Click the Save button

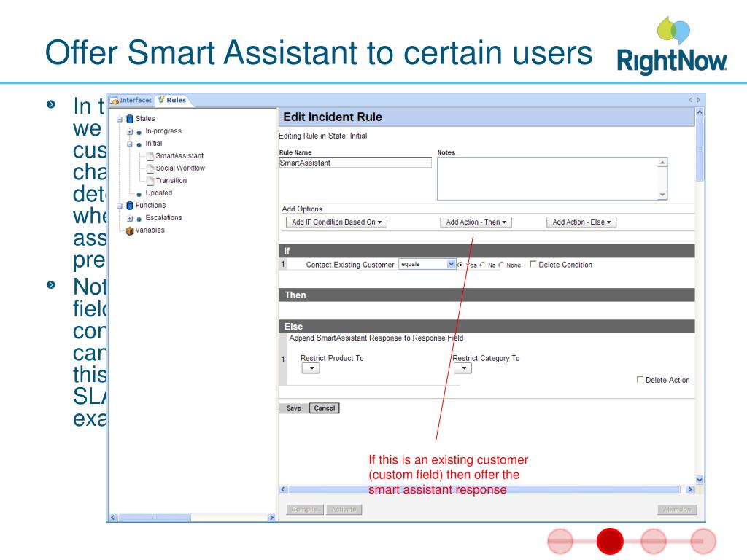coord(294,408)
